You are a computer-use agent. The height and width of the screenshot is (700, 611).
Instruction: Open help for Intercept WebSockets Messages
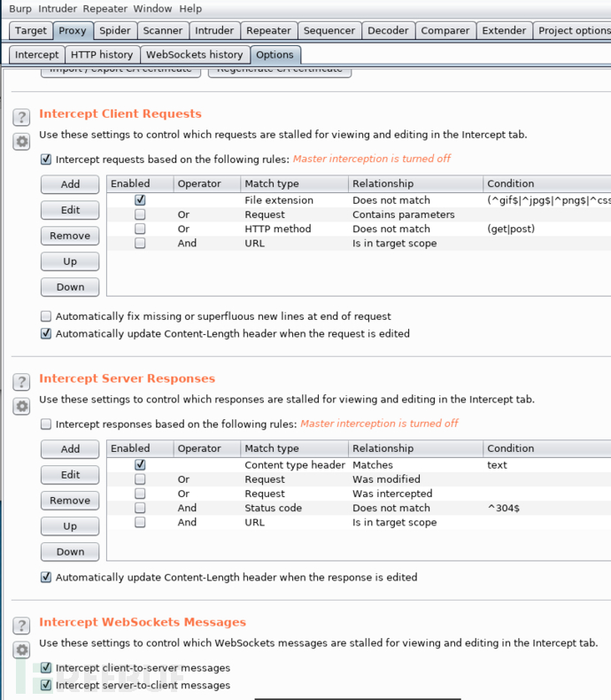21,626
